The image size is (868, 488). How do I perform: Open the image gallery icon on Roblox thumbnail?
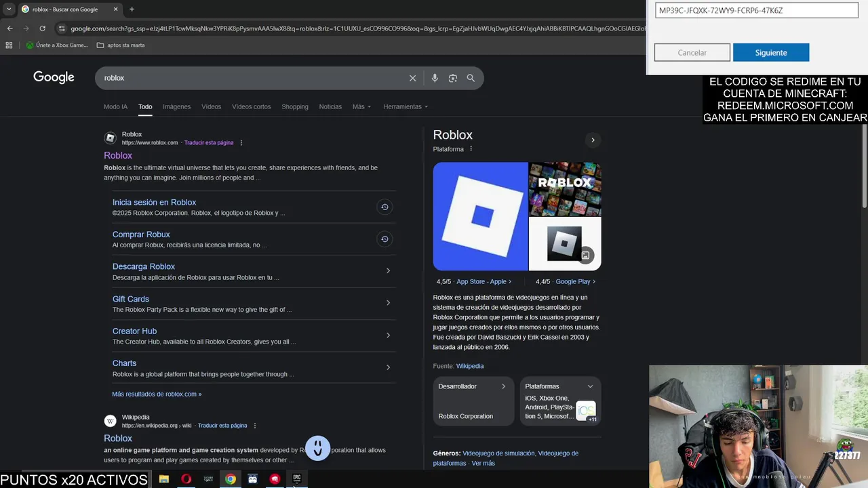(x=585, y=255)
